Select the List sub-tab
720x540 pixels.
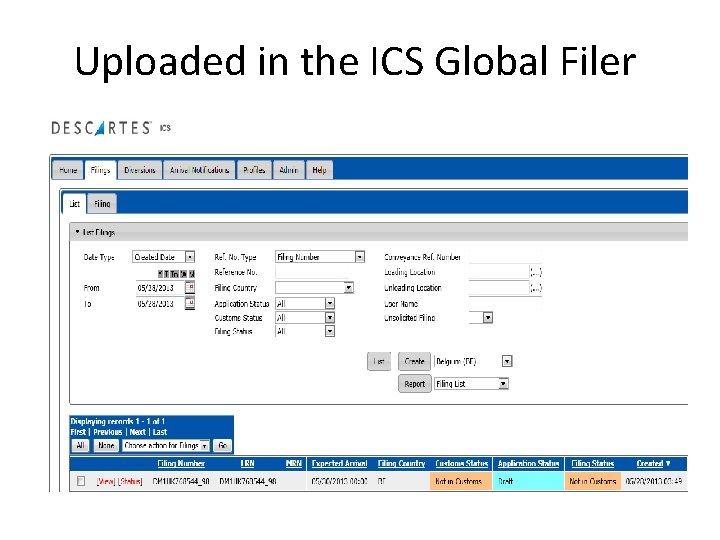(x=74, y=203)
